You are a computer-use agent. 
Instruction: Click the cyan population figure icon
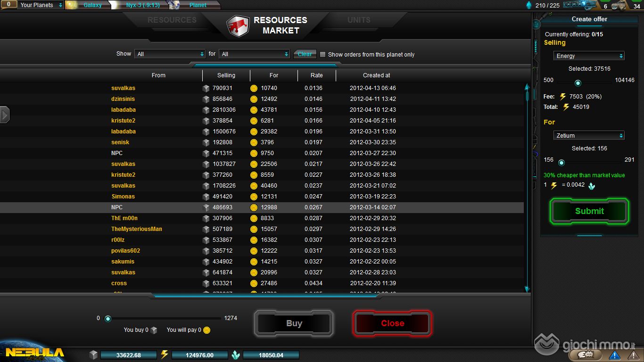coord(528,5)
